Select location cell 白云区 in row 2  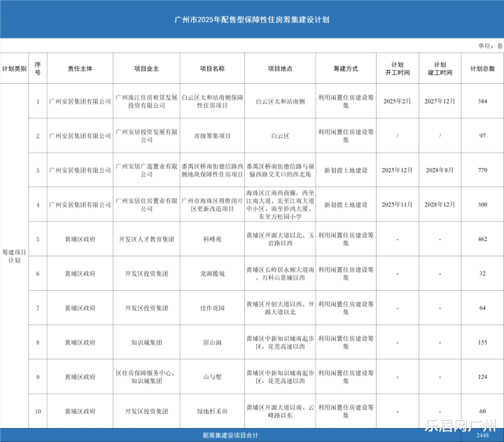coord(280,136)
